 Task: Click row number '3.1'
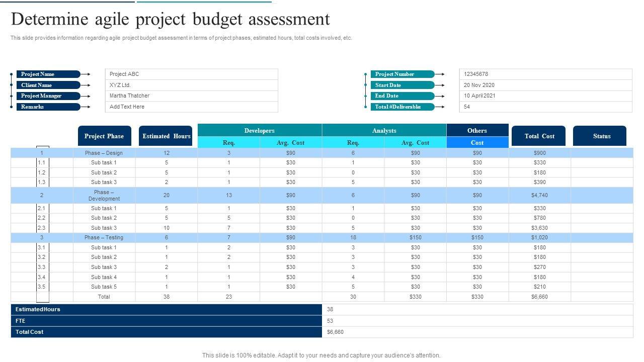(42, 247)
